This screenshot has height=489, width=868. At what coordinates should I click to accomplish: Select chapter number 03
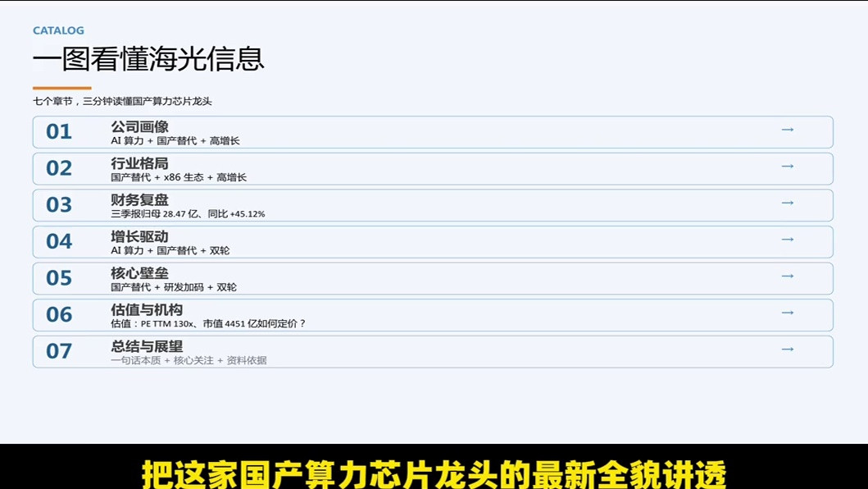[59, 205]
